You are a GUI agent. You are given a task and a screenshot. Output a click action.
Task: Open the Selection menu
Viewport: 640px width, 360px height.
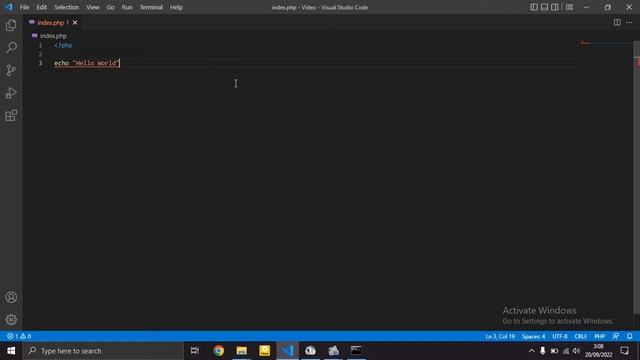(67, 7)
